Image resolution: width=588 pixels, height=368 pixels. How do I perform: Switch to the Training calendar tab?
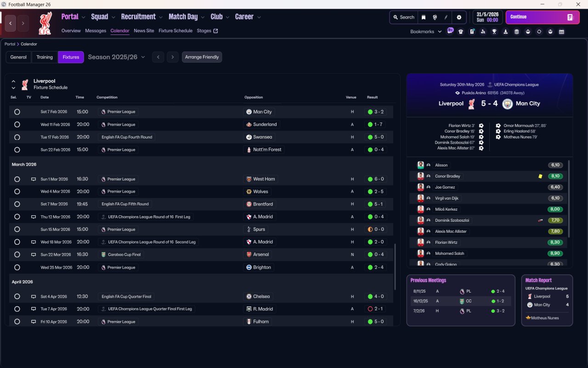tap(45, 57)
